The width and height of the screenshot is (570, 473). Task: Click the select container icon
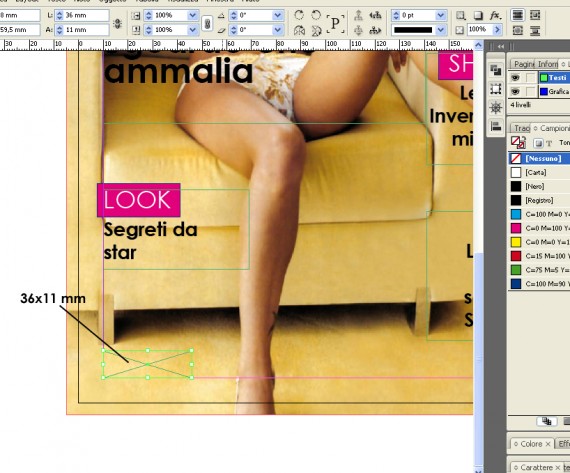click(x=358, y=15)
